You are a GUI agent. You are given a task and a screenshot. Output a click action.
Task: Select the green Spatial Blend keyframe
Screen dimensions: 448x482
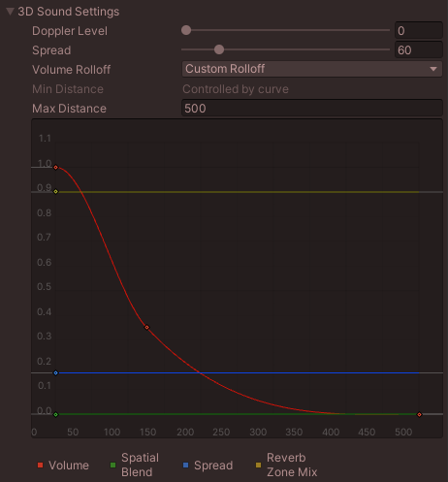(55, 414)
